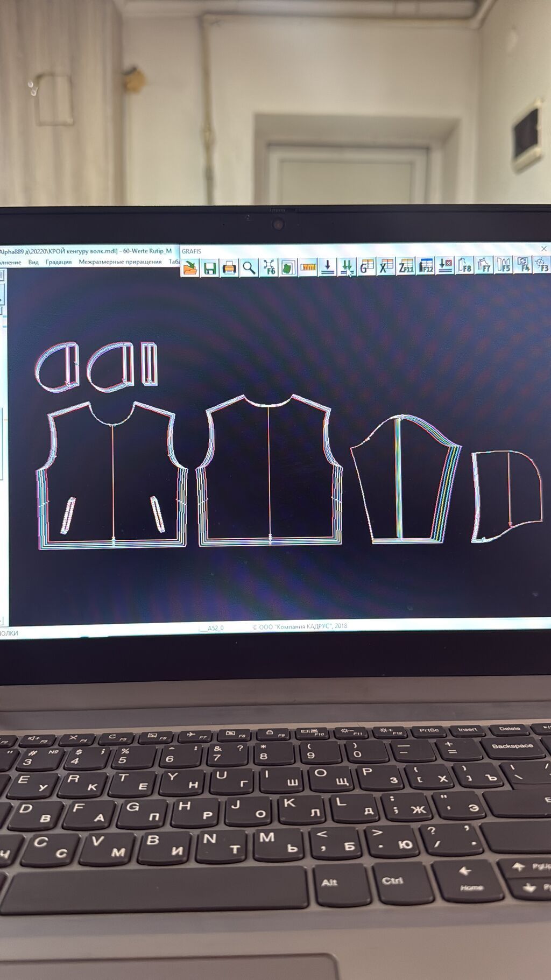
Task: Click the printer icon in GRAFIS toolbar
Action: (x=230, y=267)
